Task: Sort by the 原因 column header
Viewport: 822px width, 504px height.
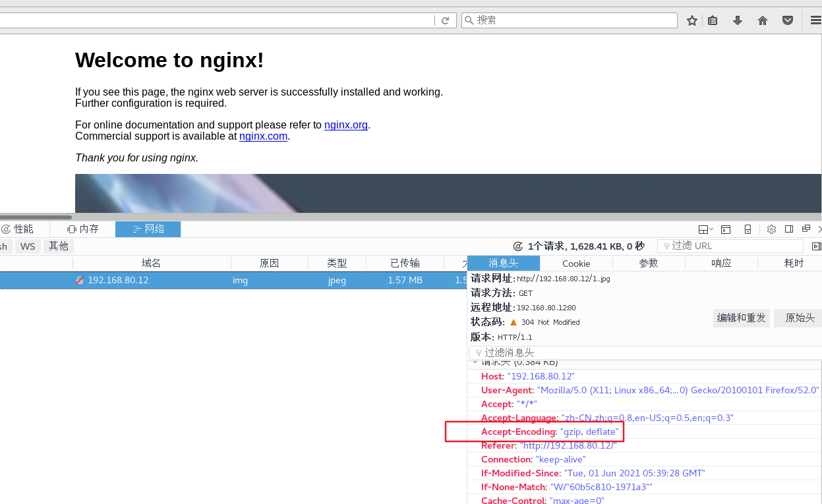Action: point(270,263)
